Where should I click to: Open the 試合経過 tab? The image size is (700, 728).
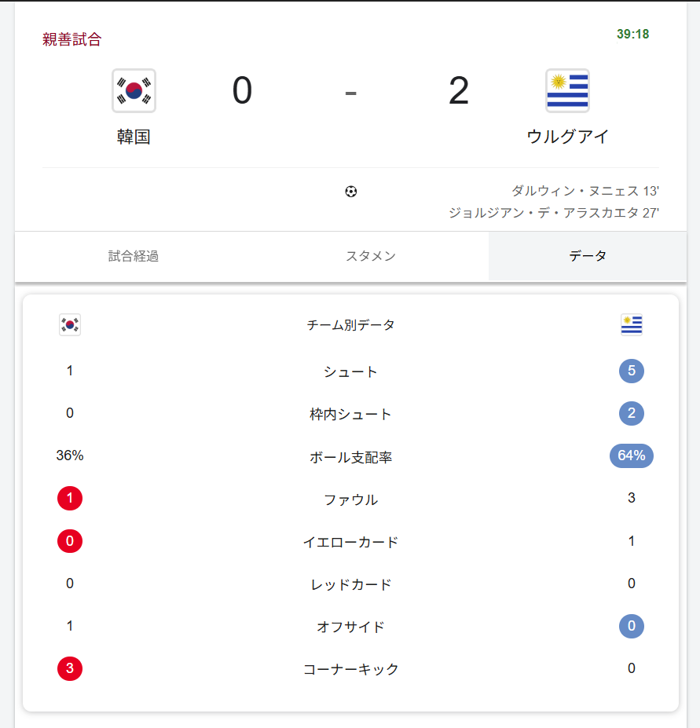pos(134,256)
